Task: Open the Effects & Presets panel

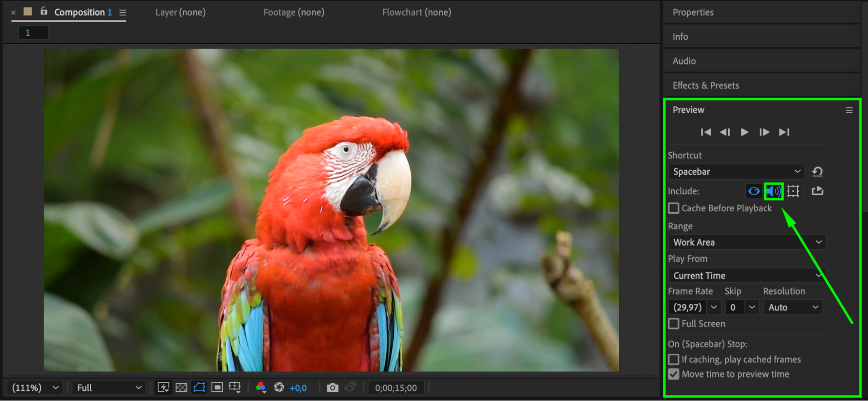Action: 706,85
